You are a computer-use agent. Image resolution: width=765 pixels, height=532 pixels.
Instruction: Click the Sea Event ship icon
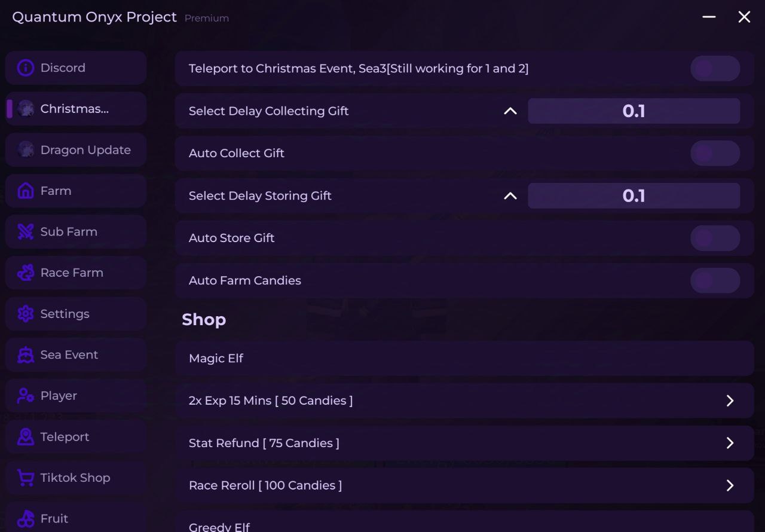pyautogui.click(x=26, y=355)
